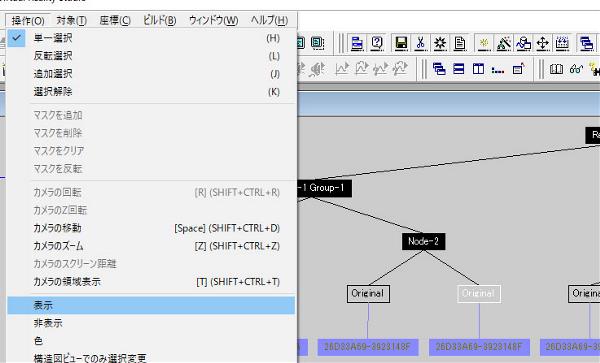Open the ウィンドウ(W) menu
The width and height of the screenshot is (600, 363).
click(214, 20)
